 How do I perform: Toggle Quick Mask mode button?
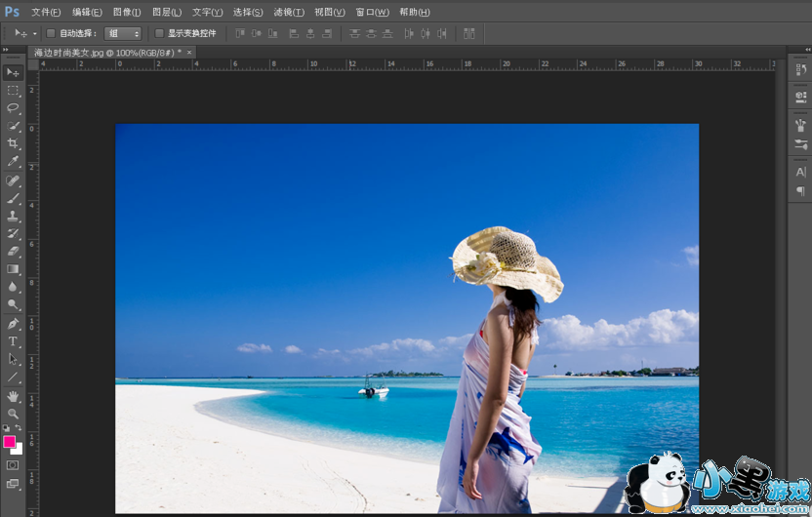pos(13,465)
